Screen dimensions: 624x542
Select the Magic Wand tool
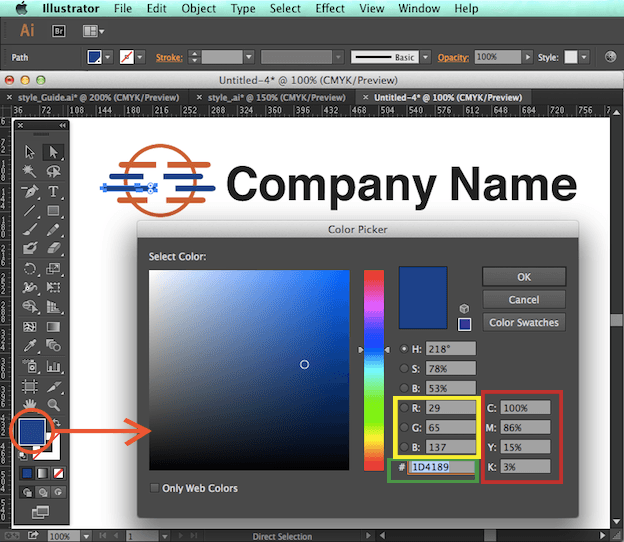click(30, 172)
